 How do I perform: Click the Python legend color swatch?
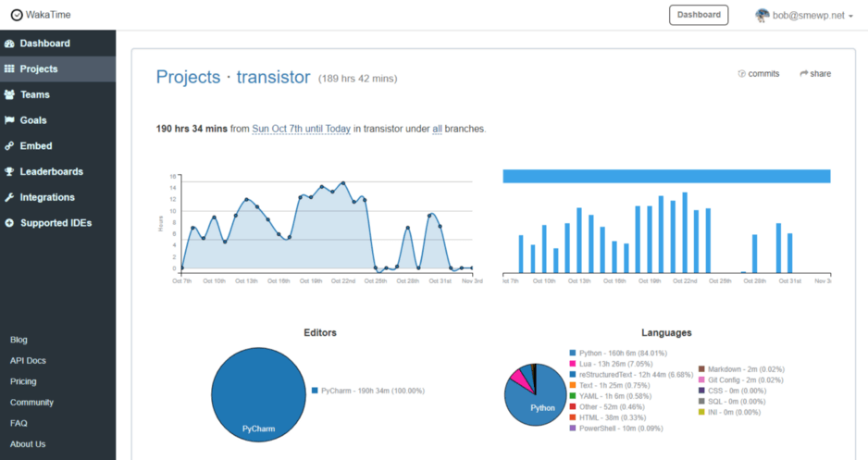point(573,353)
